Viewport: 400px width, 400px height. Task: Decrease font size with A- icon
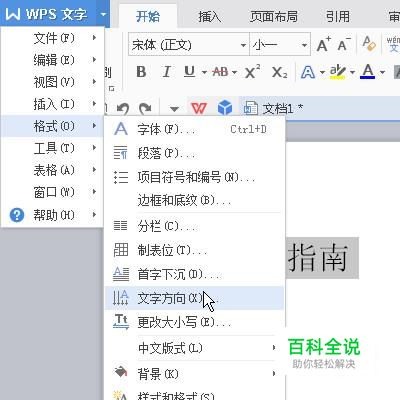[x=344, y=44]
